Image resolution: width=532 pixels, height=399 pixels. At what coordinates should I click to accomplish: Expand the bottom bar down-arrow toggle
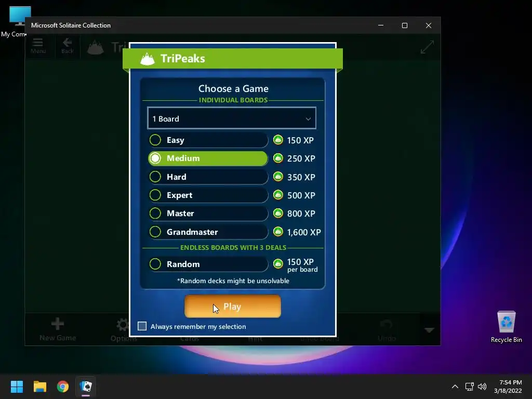pyautogui.click(x=430, y=330)
